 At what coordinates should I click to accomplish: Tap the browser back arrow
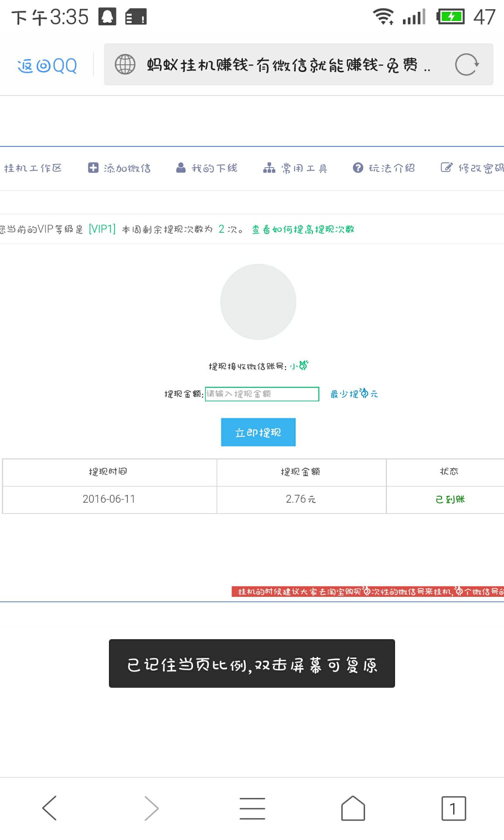(49, 808)
